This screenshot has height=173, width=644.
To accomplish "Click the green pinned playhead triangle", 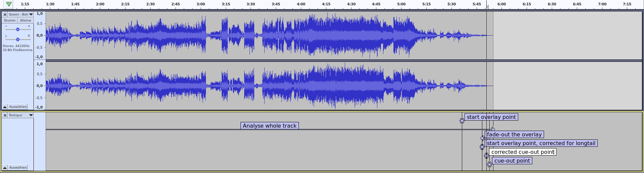I will [x=9, y=4].
